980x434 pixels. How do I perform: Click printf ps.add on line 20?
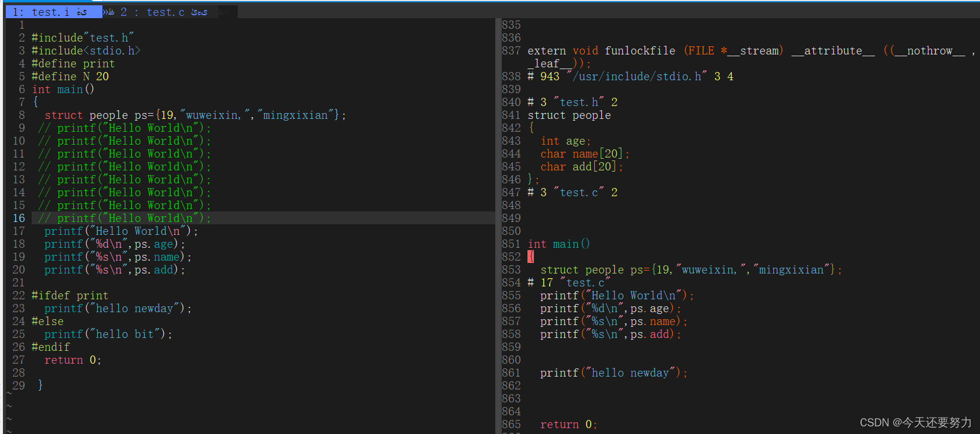[x=115, y=270]
